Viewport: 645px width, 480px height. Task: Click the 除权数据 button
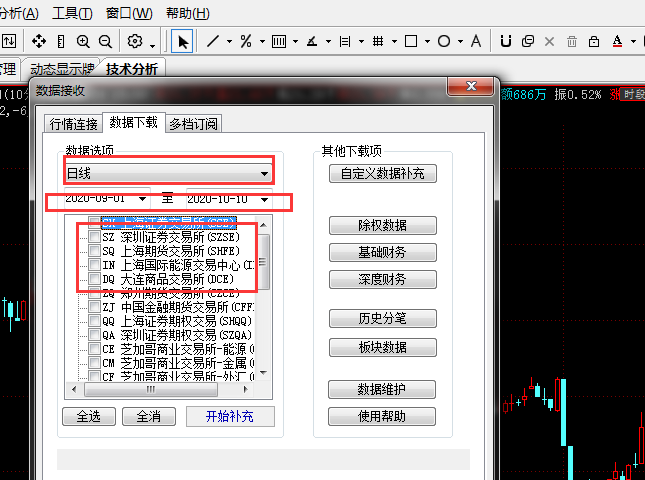[368, 225]
